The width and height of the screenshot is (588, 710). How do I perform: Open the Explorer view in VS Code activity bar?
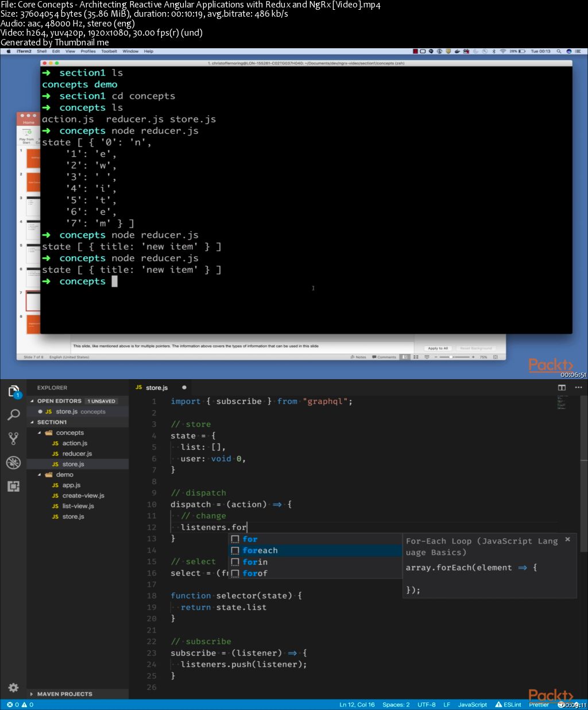tap(13, 392)
